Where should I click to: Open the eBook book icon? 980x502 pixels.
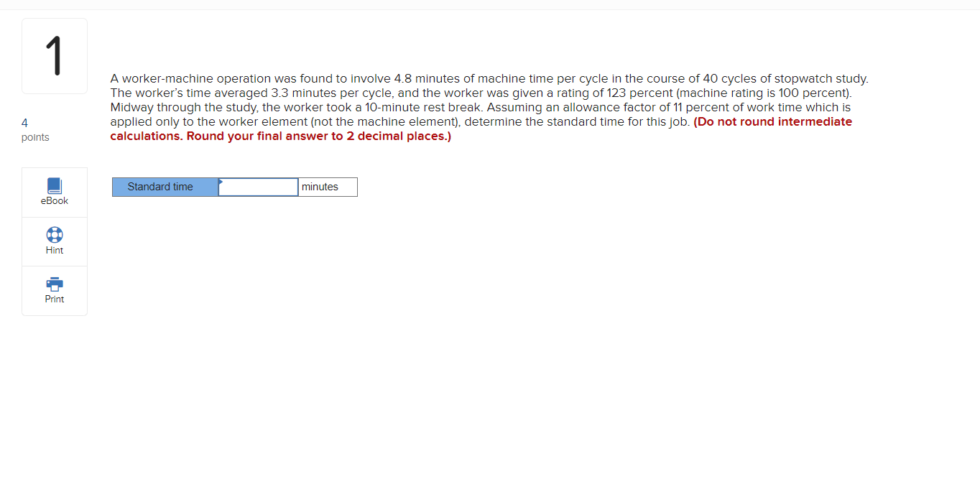click(x=55, y=186)
